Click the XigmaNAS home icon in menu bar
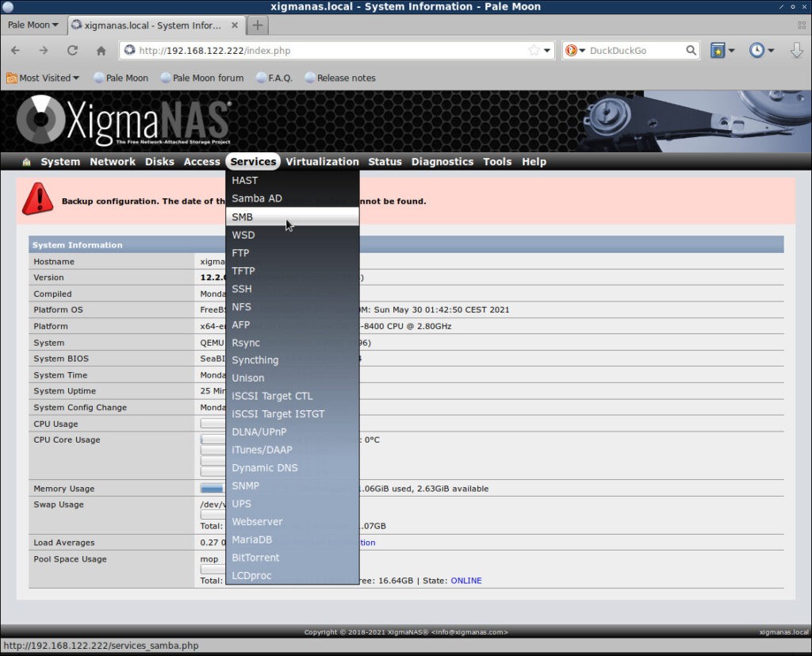The height and width of the screenshot is (656, 812). 26,162
